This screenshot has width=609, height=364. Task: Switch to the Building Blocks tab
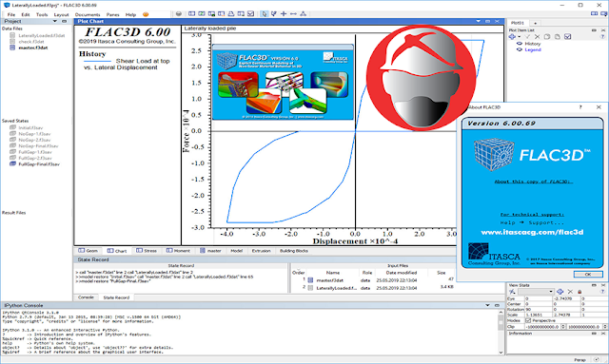pos(294,251)
